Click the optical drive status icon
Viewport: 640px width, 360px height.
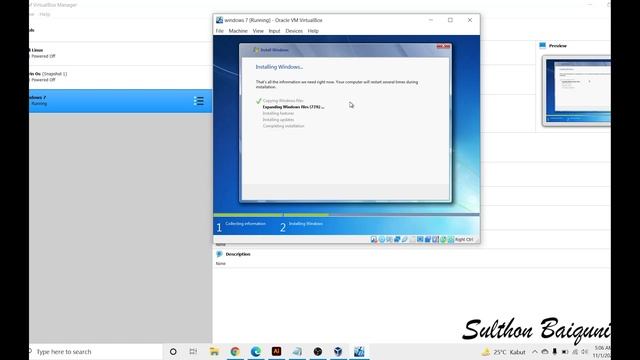[382, 240]
